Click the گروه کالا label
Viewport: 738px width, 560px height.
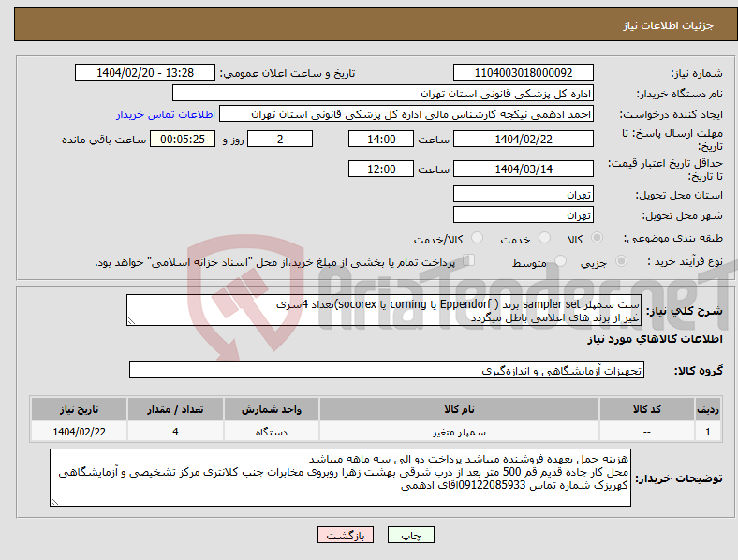(x=699, y=371)
